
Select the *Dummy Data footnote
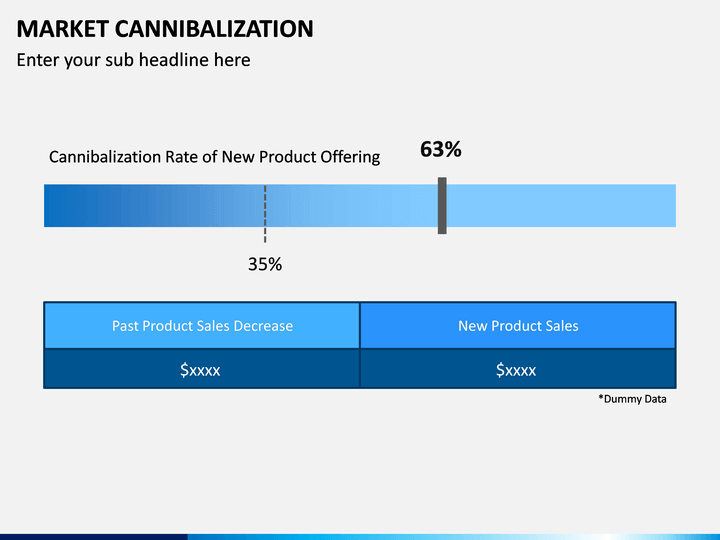(632, 399)
